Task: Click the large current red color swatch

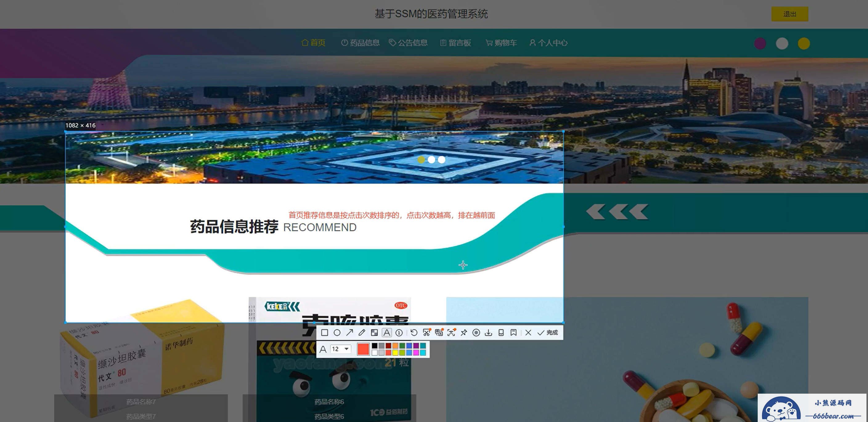Action: tap(363, 349)
